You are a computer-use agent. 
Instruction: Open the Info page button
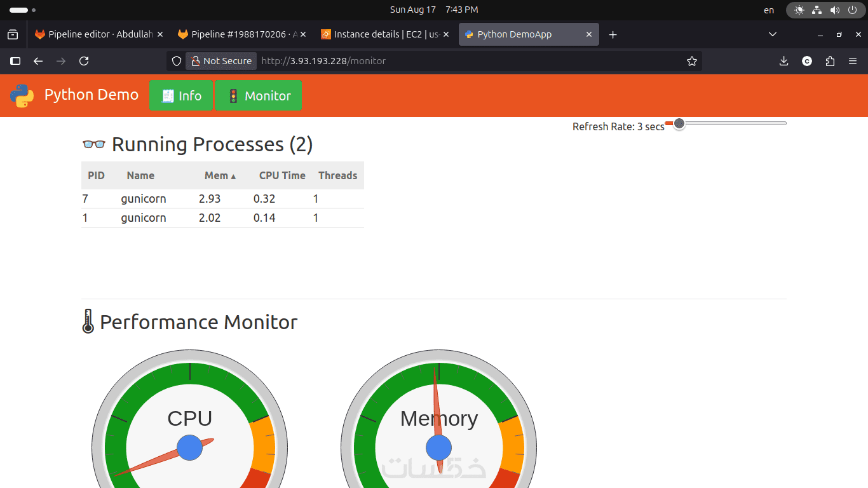(x=181, y=95)
